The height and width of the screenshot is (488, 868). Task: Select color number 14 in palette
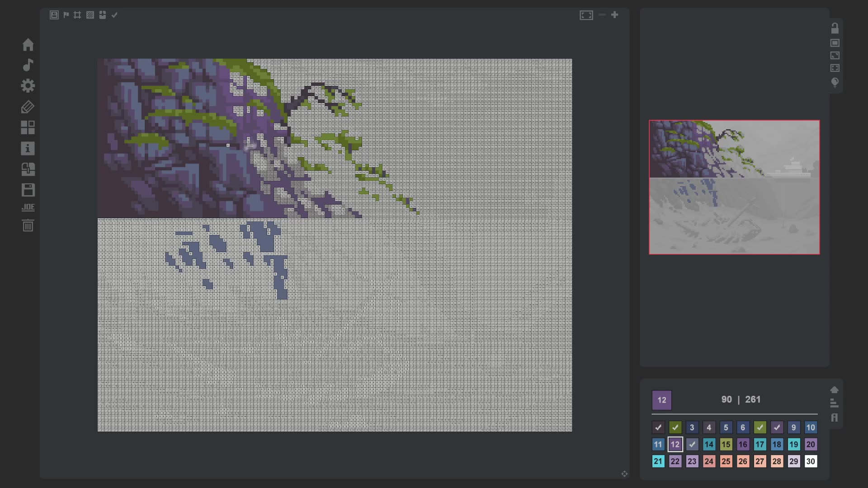tap(708, 444)
